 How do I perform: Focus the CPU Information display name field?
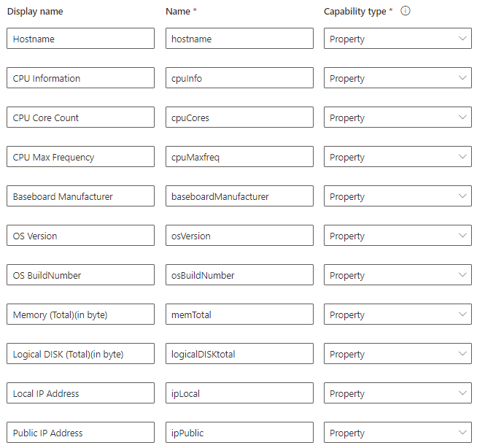pos(80,78)
